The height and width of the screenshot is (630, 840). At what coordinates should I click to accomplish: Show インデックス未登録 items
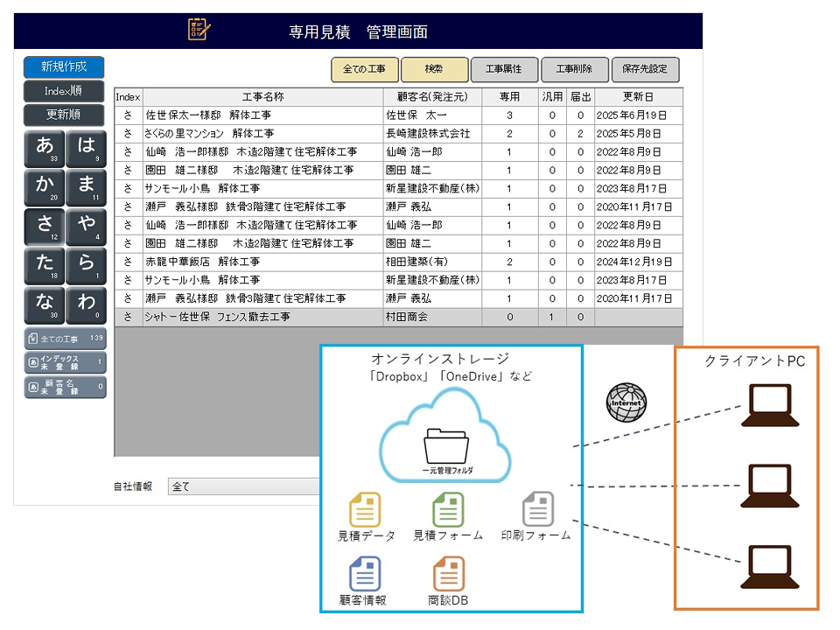[x=65, y=362]
